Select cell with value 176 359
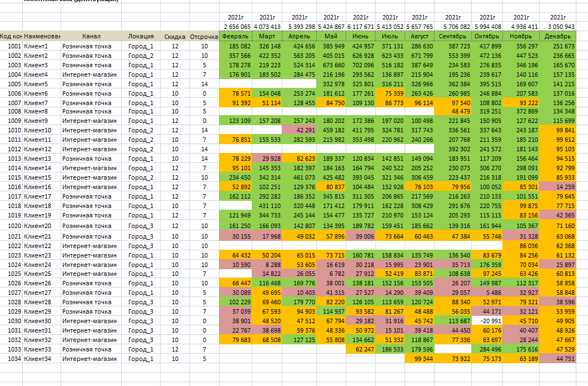The width and height of the screenshot is (588, 386). [x=487, y=265]
